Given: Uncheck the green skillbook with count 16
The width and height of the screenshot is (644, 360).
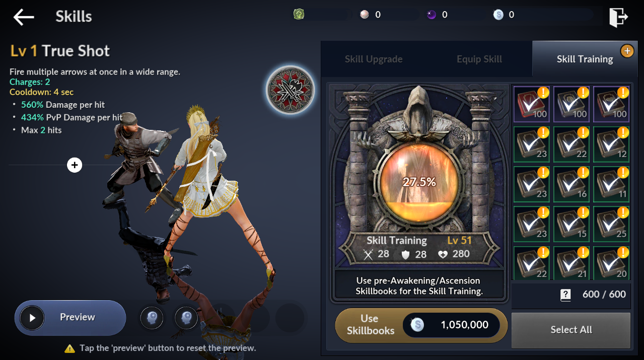Looking at the screenshot, I should tap(571, 184).
